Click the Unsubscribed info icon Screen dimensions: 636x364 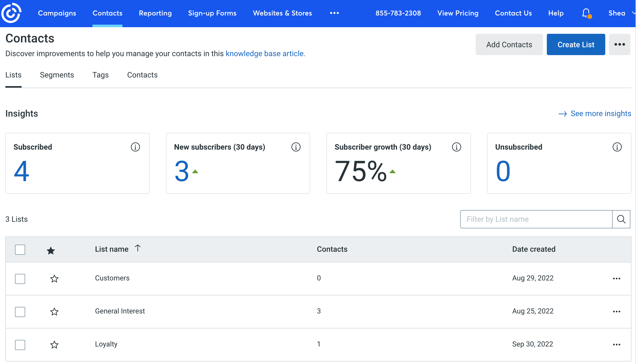click(x=617, y=147)
